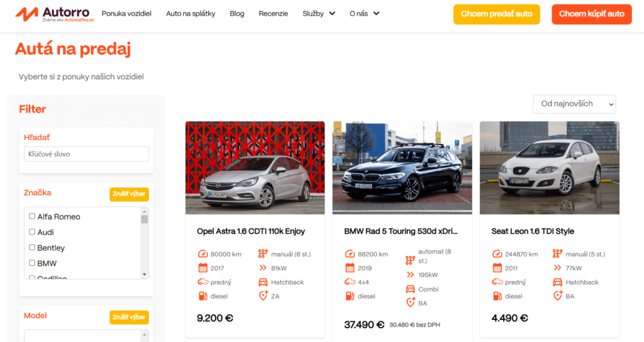Check the Alfa Romeo brand checkbox
The width and height of the screenshot is (644, 342).
coord(32,216)
